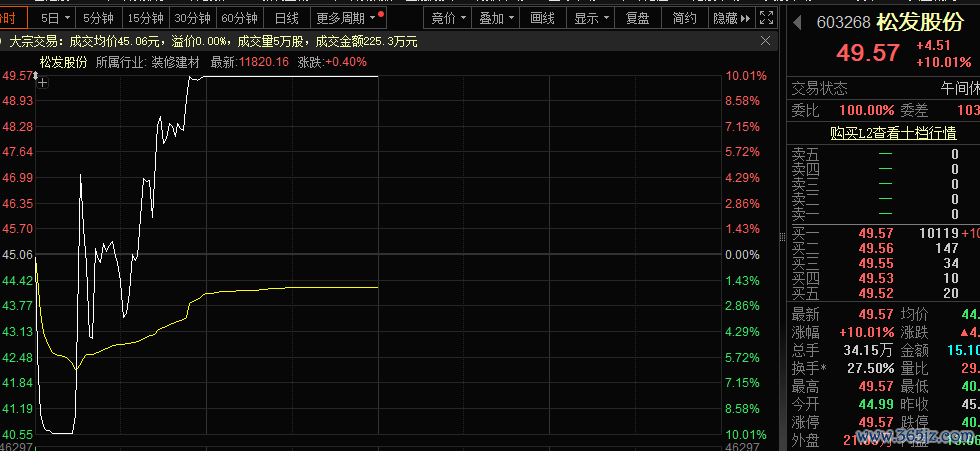Viewport: 980px width, 451px height.
Task: Expand hidden toolbar items via 隐藏 arrows
Action: click(x=732, y=18)
